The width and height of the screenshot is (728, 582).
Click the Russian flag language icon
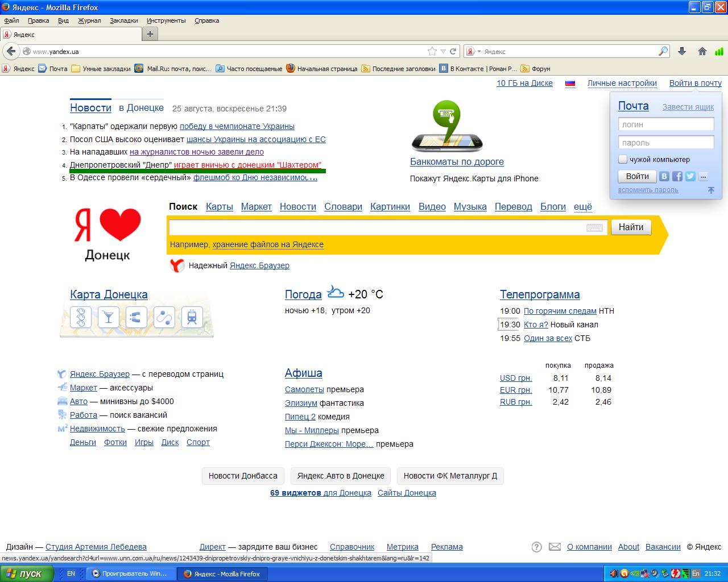click(570, 83)
